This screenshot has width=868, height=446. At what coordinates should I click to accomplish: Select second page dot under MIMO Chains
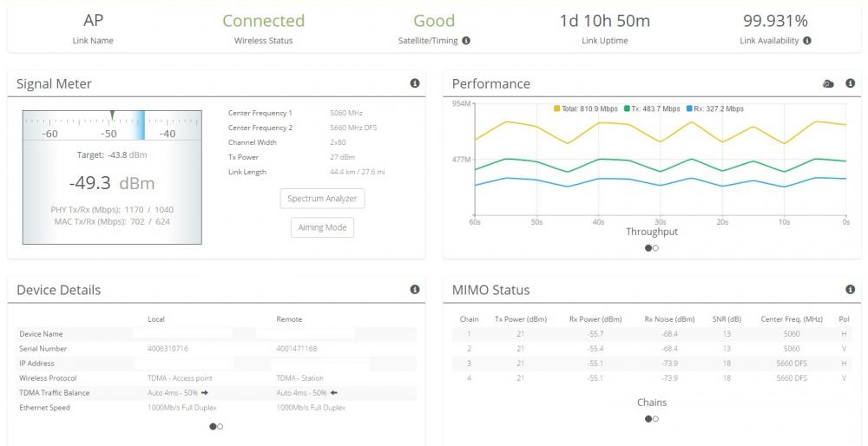pos(655,419)
